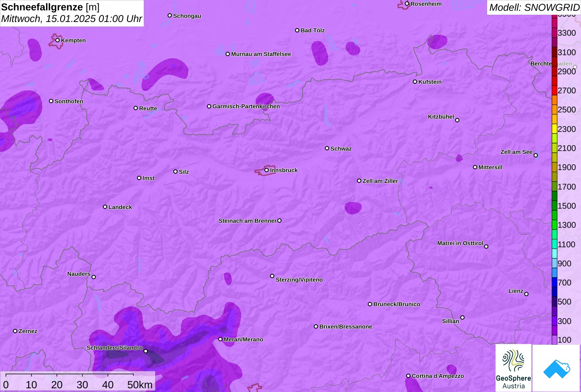Click the Meran/Merano location dot
Viewport: 581px width, 392px height.
tap(220, 339)
